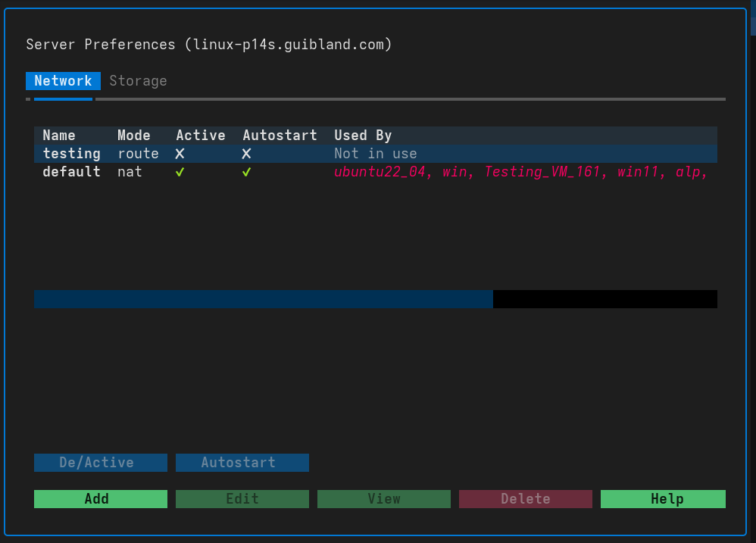Click the Not in use entry
Screen dimensions: 756x543
[x=376, y=154]
